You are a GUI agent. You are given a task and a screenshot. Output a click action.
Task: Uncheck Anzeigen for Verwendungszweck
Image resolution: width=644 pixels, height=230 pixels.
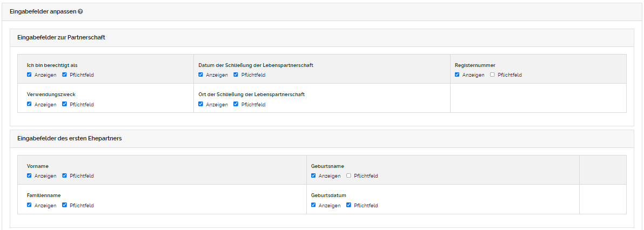[x=29, y=104]
